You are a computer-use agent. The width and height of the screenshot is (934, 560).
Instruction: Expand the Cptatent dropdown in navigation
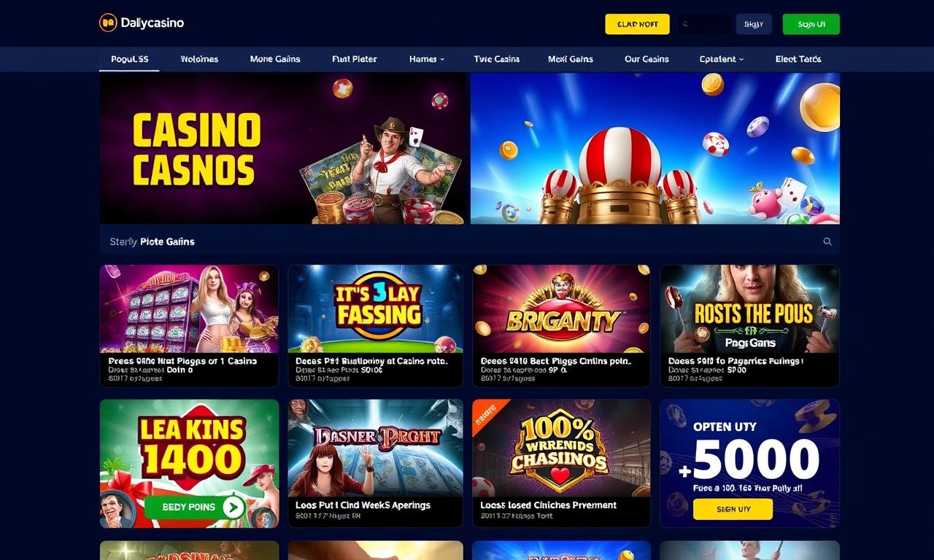click(x=722, y=59)
